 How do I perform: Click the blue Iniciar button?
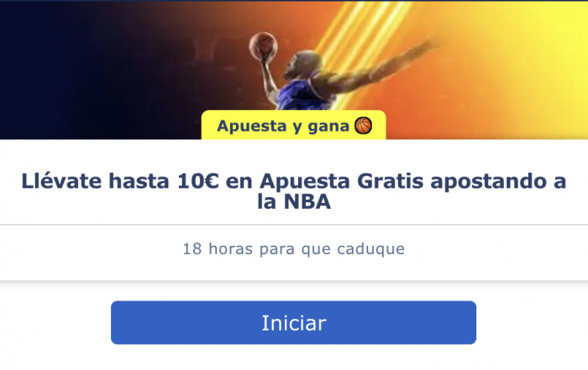tap(293, 322)
